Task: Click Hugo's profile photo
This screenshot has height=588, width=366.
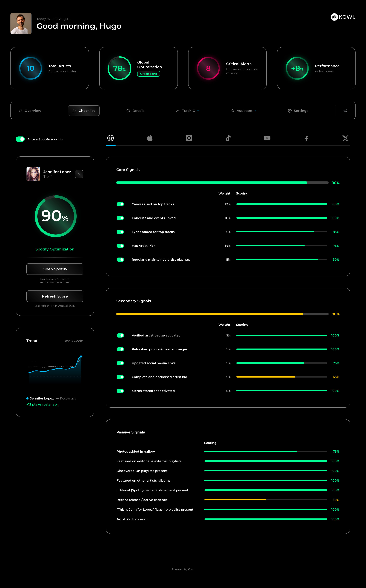Action: coord(21,24)
